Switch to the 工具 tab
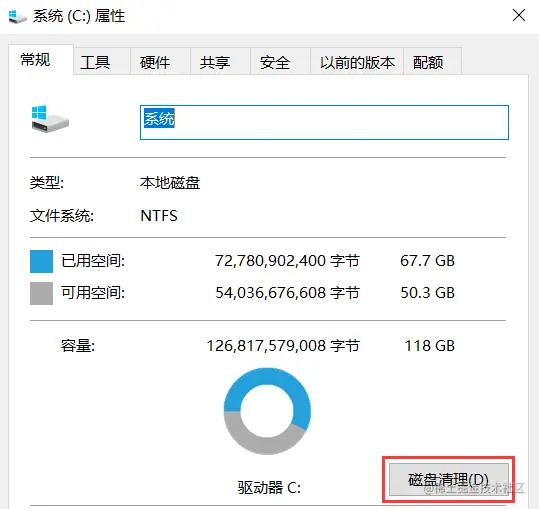This screenshot has width=539, height=509. [x=102, y=62]
